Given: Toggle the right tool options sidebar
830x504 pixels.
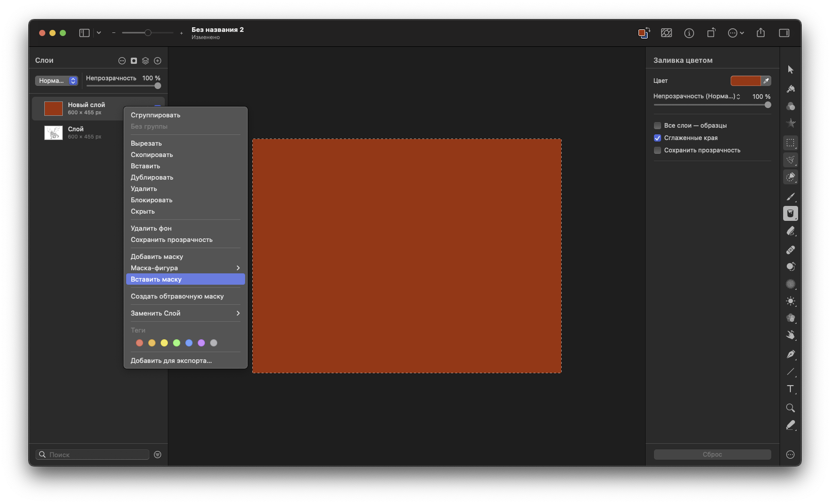Looking at the screenshot, I should 784,33.
